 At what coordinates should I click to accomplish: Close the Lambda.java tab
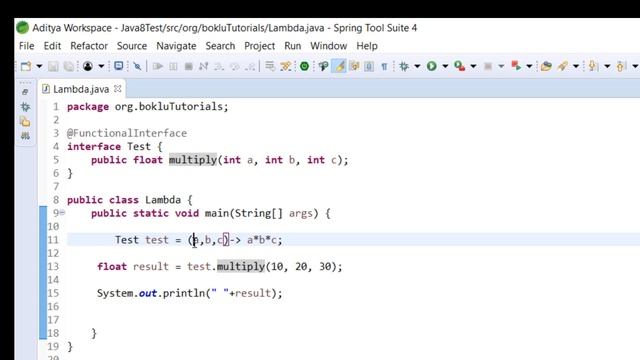(118, 89)
